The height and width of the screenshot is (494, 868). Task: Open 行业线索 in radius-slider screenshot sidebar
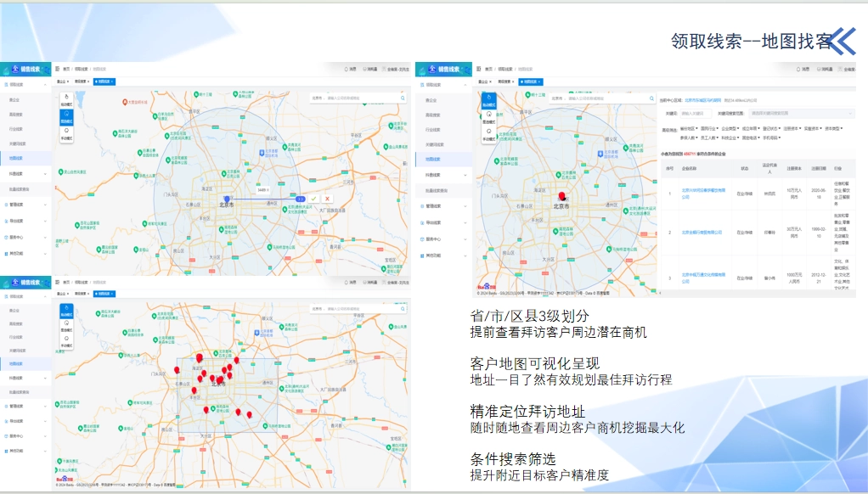[25, 129]
